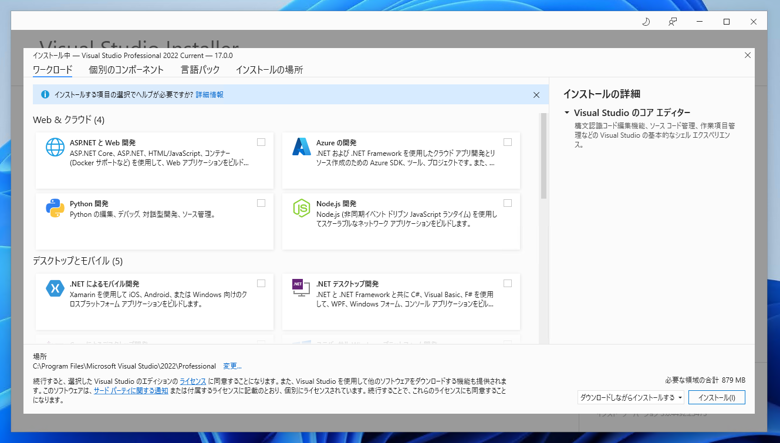Switch to the インストールの場所 tab
The height and width of the screenshot is (443, 780).
click(x=269, y=70)
